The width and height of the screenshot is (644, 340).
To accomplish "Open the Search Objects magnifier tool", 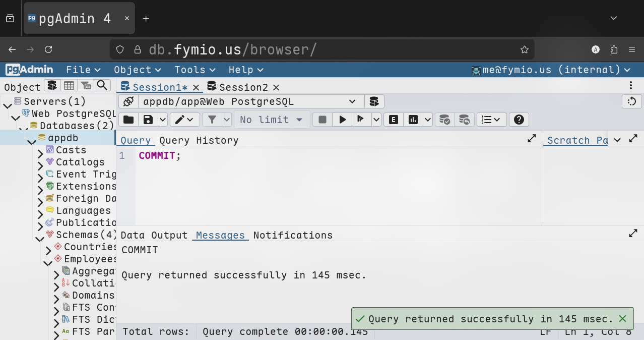I will (x=102, y=85).
